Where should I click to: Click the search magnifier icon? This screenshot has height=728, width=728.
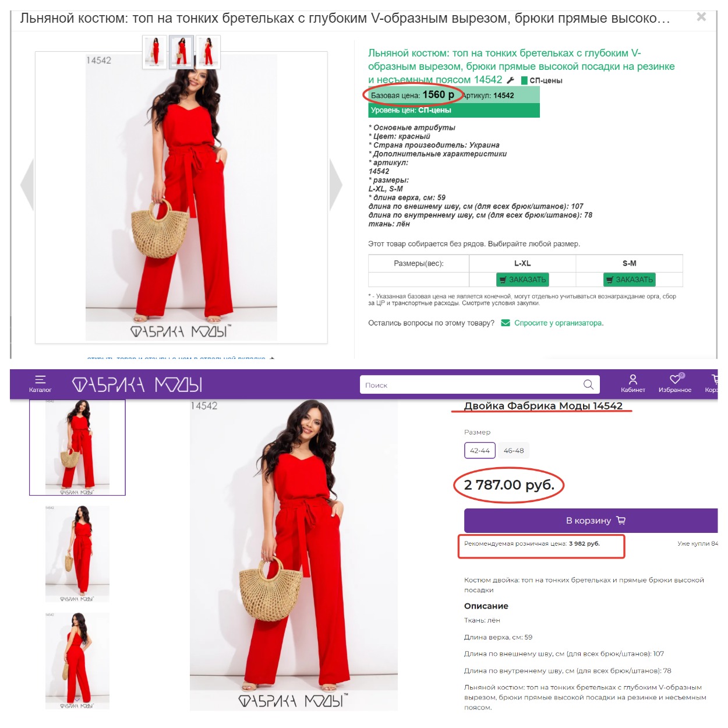588,384
